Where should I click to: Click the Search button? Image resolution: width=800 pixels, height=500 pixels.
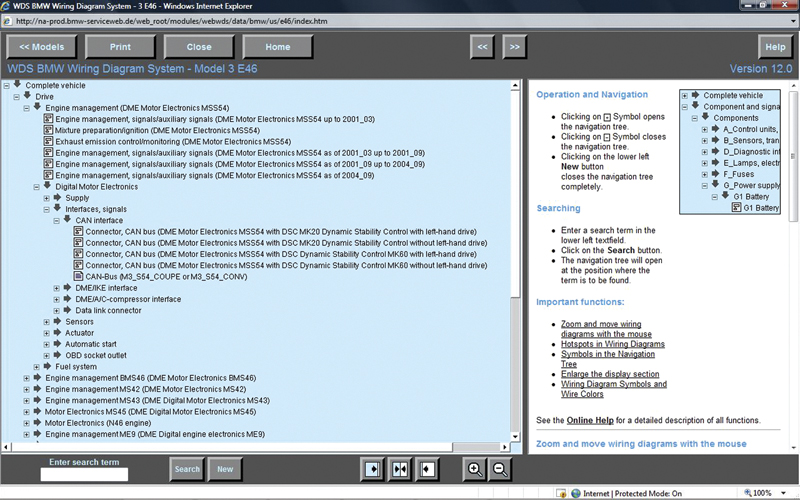(x=187, y=469)
